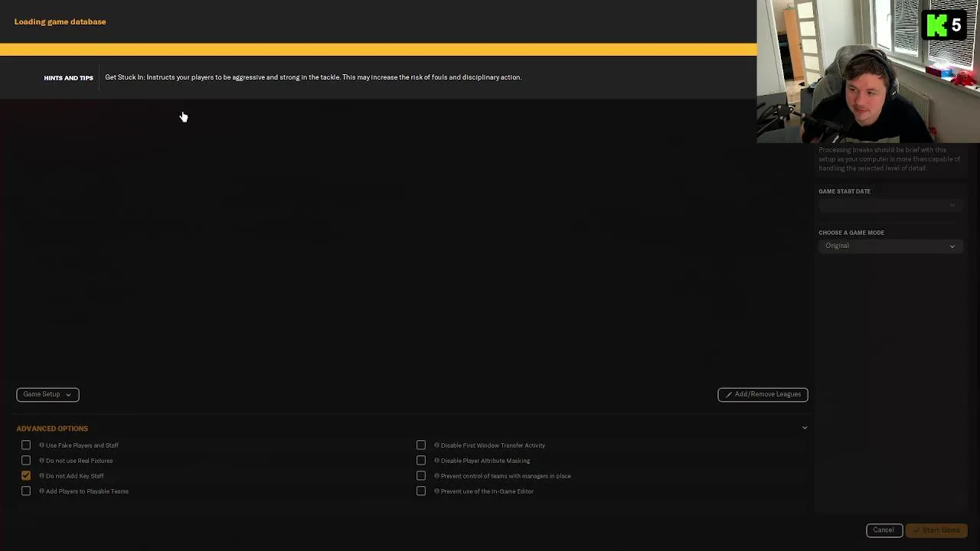This screenshot has height=551, width=980.
Task: Click info icon beside Add Players to Playable Teams
Action: pos(41,491)
